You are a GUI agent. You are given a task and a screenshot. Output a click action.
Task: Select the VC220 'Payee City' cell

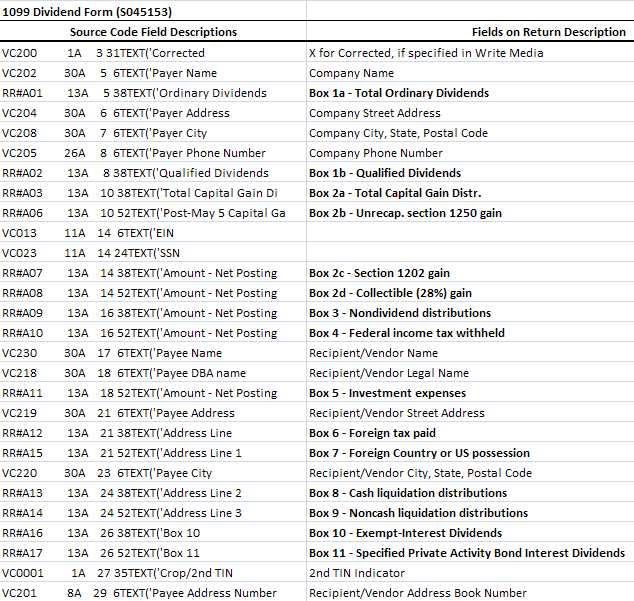click(x=153, y=473)
